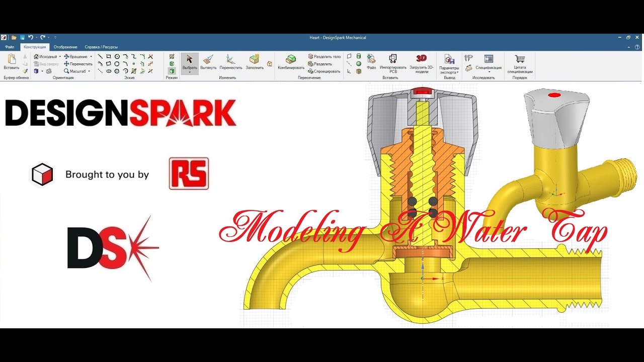Select the Ellipse sketch tool
The image size is (644, 362).
109,71
